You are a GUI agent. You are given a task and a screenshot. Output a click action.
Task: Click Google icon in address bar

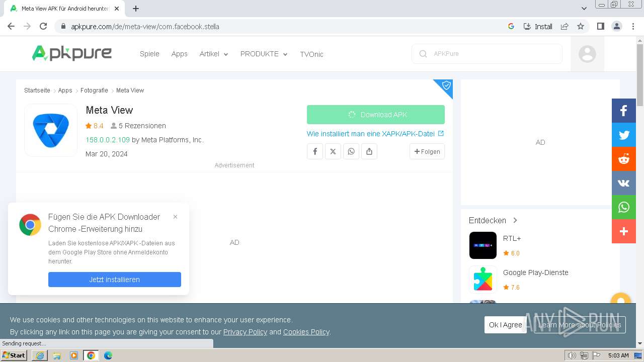coord(511,26)
